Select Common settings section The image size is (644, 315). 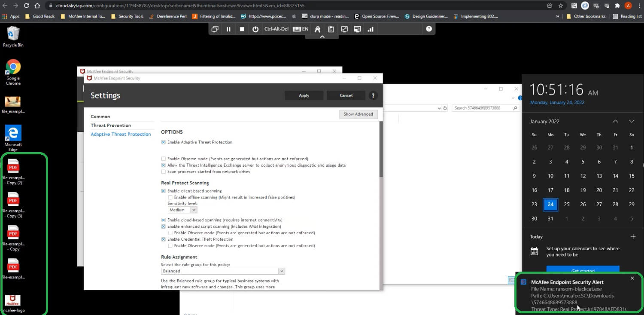tap(100, 116)
